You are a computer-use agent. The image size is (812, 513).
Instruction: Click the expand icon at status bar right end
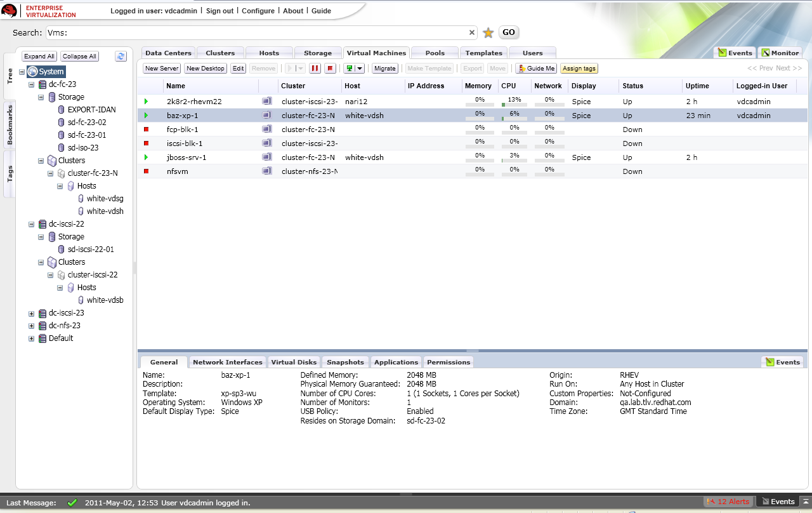click(x=804, y=502)
